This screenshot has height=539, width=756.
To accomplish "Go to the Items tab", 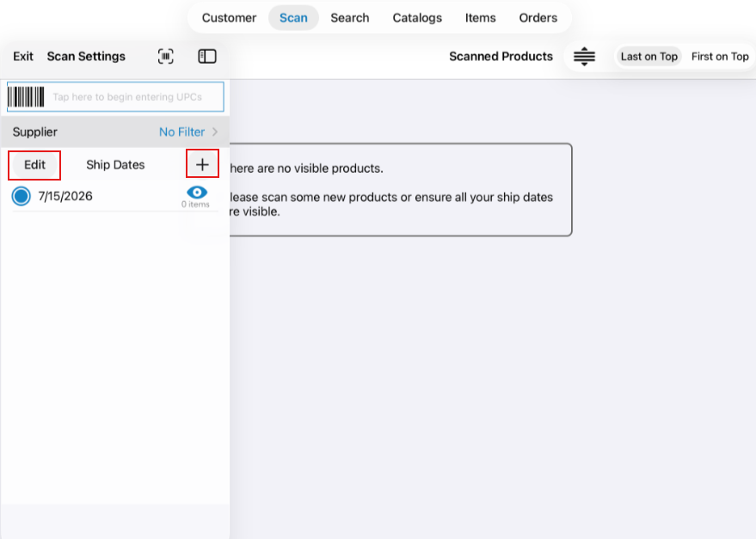I will pyautogui.click(x=480, y=18).
